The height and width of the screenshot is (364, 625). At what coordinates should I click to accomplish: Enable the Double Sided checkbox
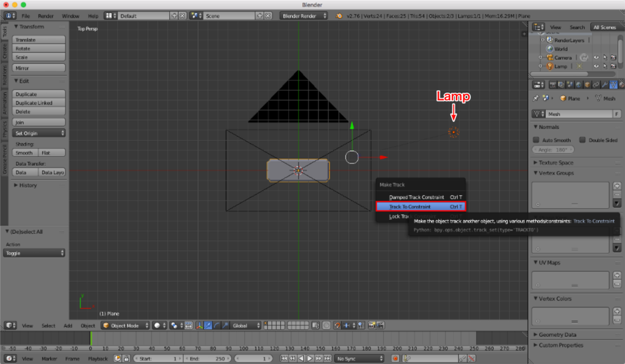583,140
